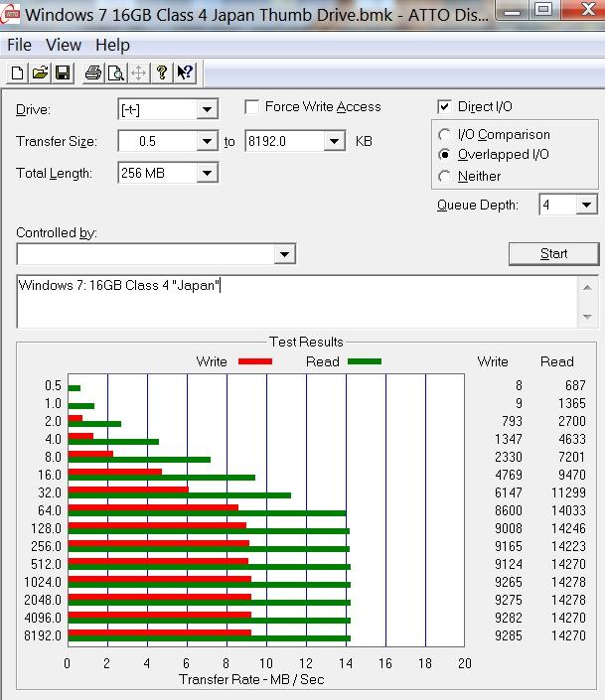Viewport: 605px width, 700px height.
Task: Click the 128.0 transfer size row label
Action: click(46, 528)
